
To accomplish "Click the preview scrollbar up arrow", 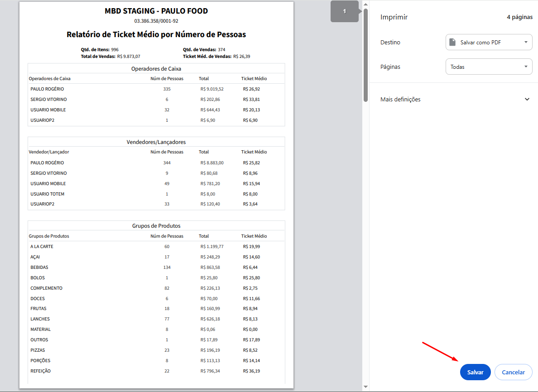I will [x=365, y=4].
